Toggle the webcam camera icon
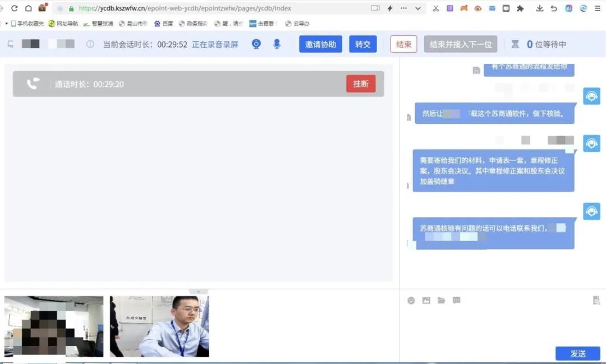This screenshot has width=606, height=364. pyautogui.click(x=256, y=44)
